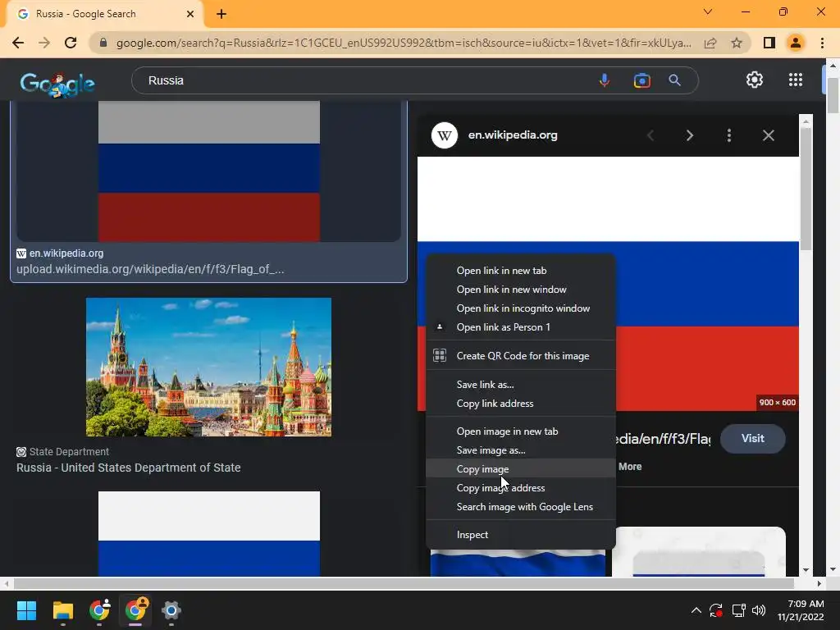Viewport: 840px width, 630px height.
Task: Choose Open link in incognito window
Action: pyautogui.click(x=521, y=308)
